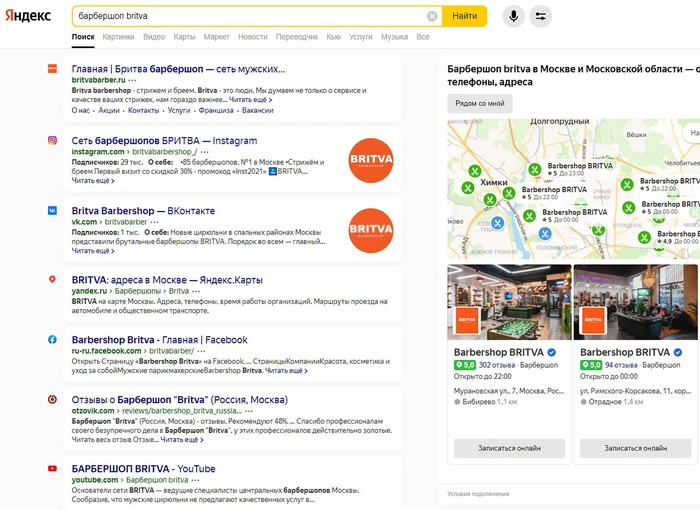Open the Кью tab
Screen dimensions: 700x510
tap(333, 37)
